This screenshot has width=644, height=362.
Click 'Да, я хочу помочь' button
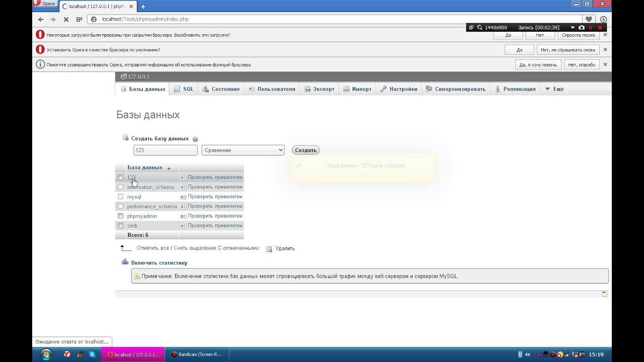(x=538, y=64)
